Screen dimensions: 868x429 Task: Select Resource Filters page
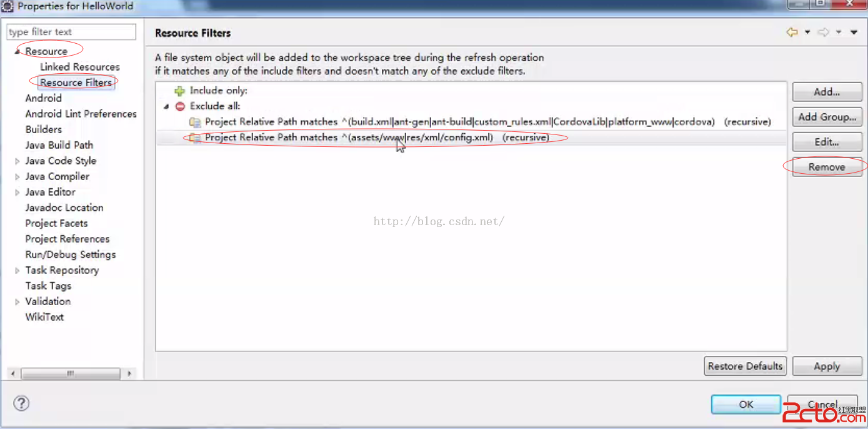[x=76, y=83]
